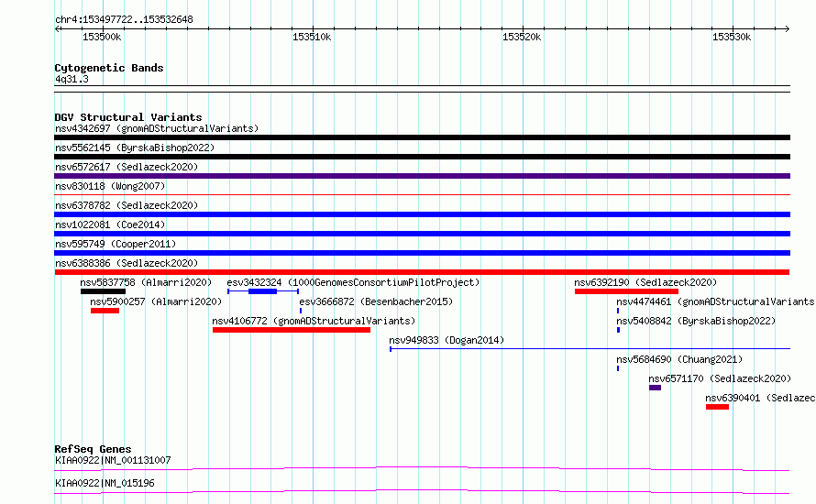Click the nsv1022081 (Coe2014) label
Screen dimensions: 816x504
pos(110,225)
